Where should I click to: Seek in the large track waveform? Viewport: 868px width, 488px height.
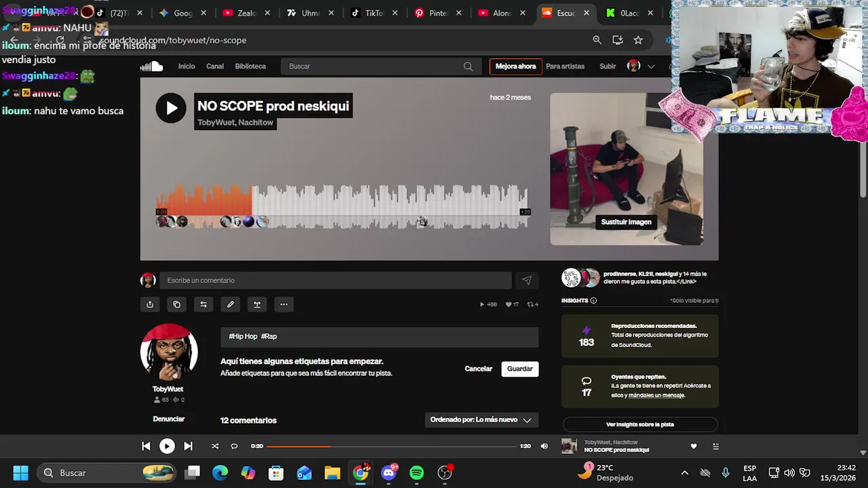click(x=342, y=207)
